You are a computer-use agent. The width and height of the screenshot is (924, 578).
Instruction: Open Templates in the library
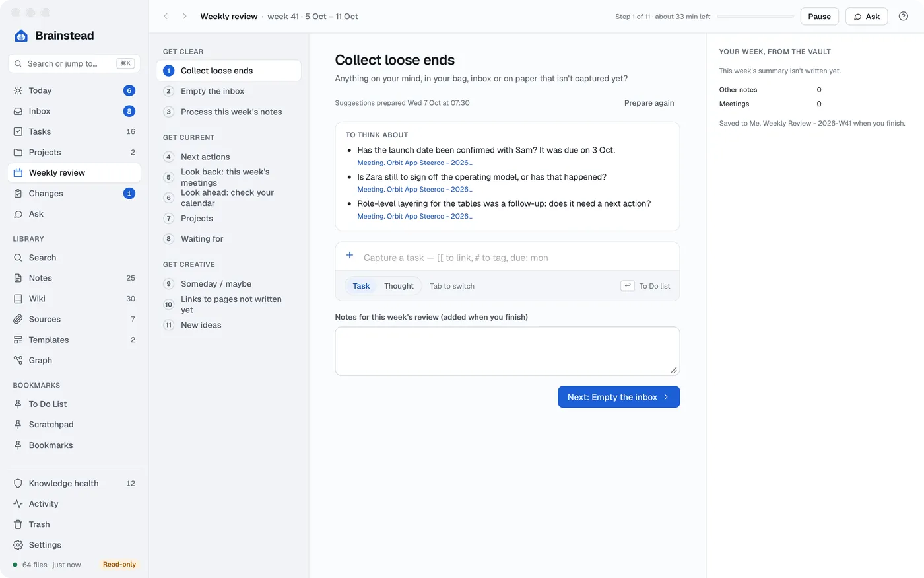tap(74, 340)
